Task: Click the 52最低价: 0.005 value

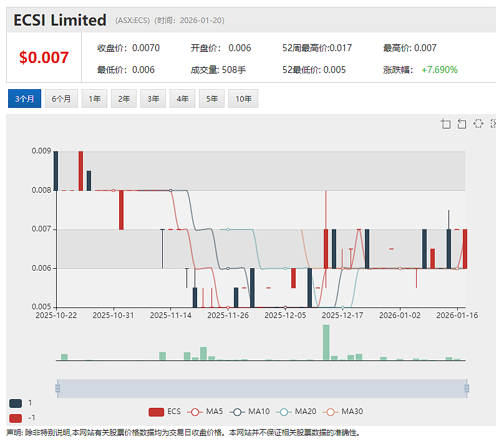Action: pos(314,70)
